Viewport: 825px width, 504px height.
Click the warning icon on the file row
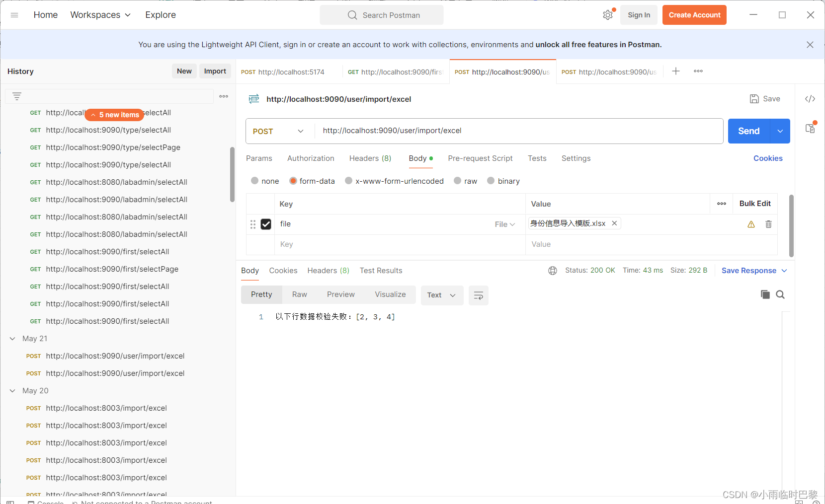pos(750,224)
